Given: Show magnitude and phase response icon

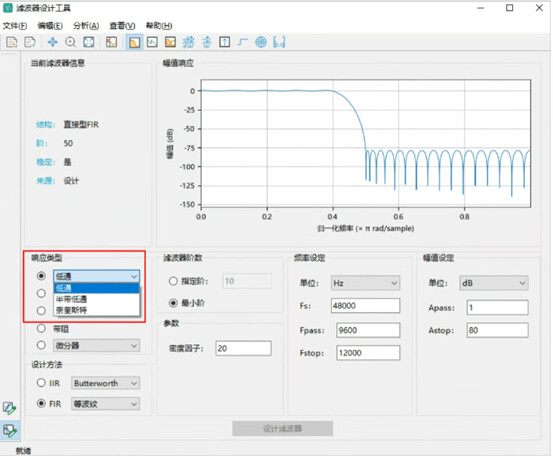Looking at the screenshot, I should point(170,42).
